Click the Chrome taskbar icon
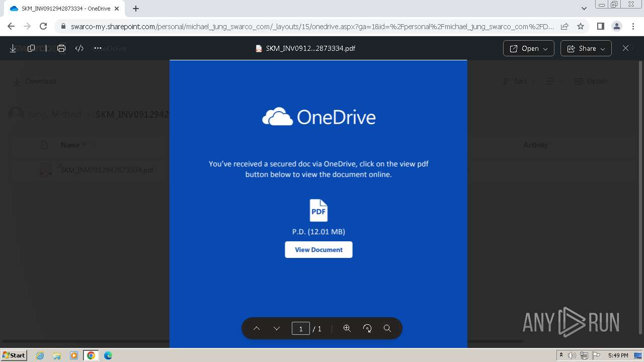Image resolution: width=644 pixels, height=362 pixels. (91, 355)
